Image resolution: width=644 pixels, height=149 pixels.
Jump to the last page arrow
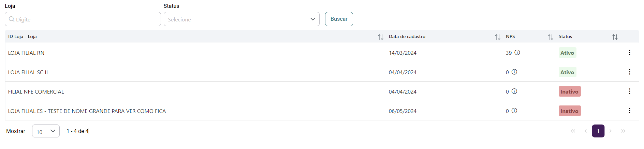(x=623, y=131)
